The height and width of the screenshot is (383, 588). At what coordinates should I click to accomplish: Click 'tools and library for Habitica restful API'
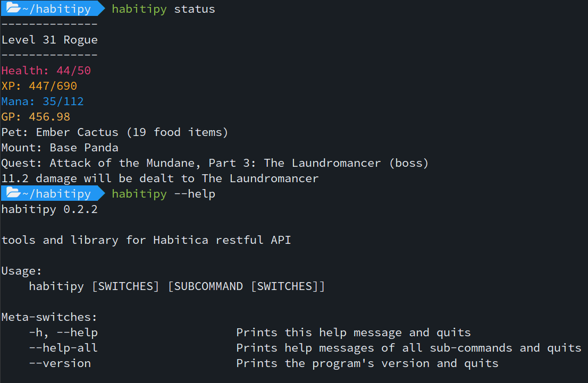(146, 240)
